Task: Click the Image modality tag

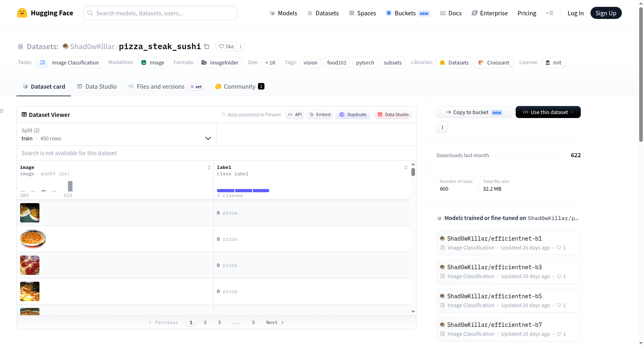Action: pos(153,62)
